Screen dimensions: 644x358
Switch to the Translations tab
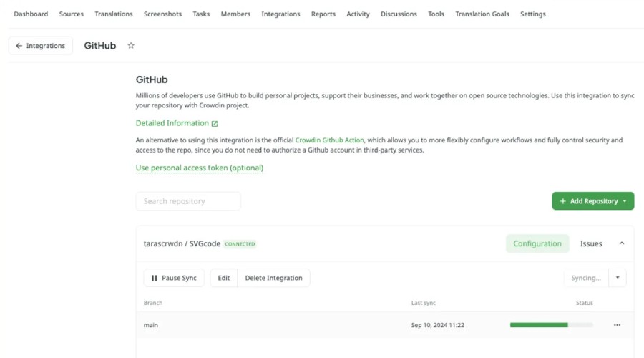pos(113,14)
